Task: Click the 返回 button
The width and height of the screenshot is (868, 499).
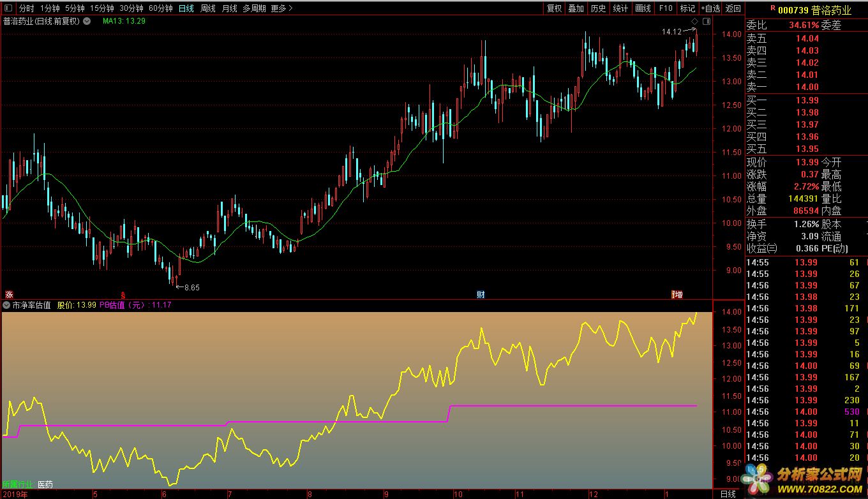Action: point(733,8)
